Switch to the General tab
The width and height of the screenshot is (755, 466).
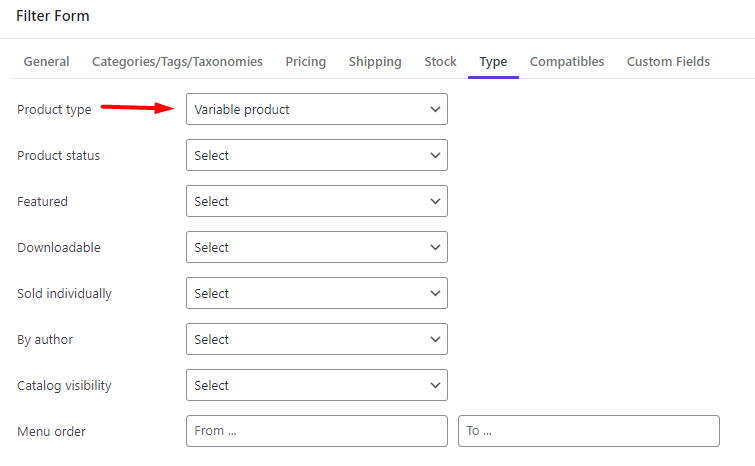click(46, 62)
